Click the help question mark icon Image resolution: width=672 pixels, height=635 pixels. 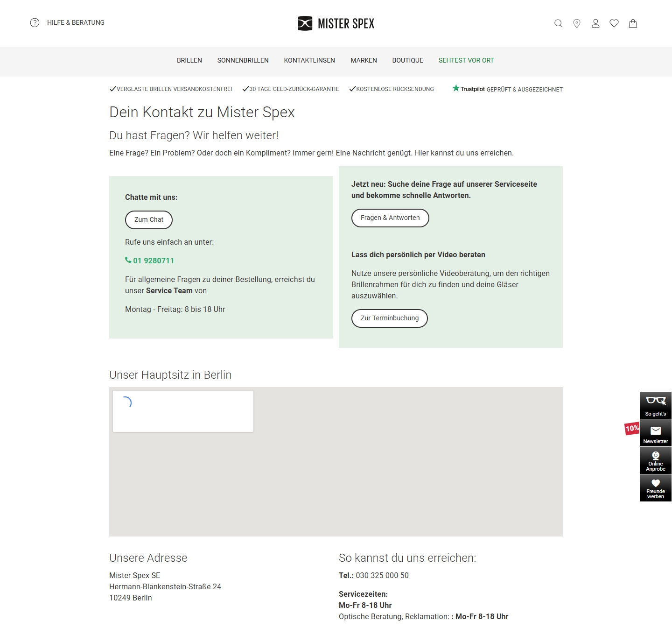[x=35, y=22]
